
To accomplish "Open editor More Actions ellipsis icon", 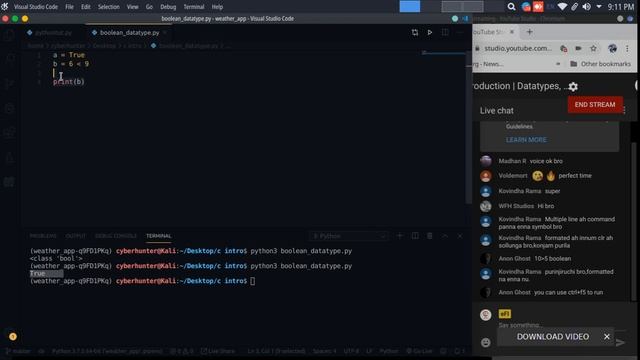I will [460, 32].
